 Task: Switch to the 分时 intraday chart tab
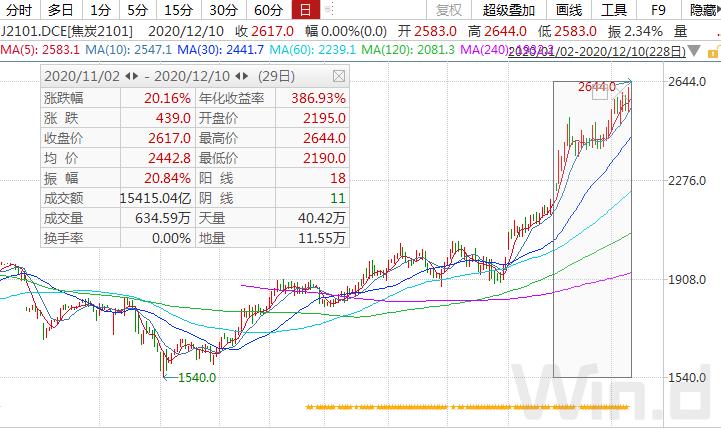coord(19,10)
